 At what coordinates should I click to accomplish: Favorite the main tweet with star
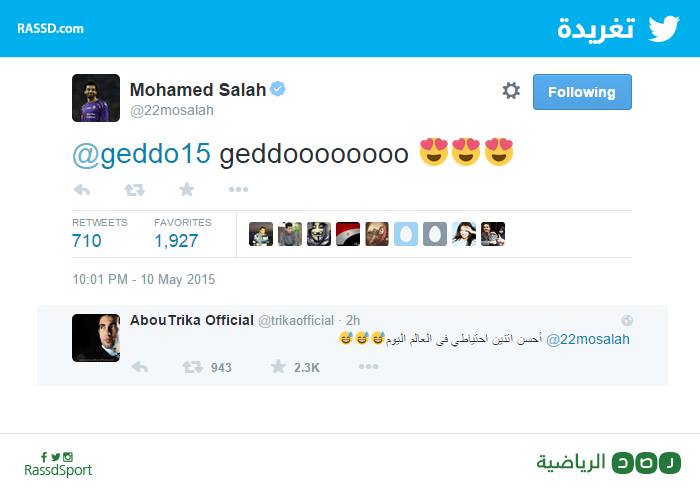pyautogui.click(x=186, y=189)
